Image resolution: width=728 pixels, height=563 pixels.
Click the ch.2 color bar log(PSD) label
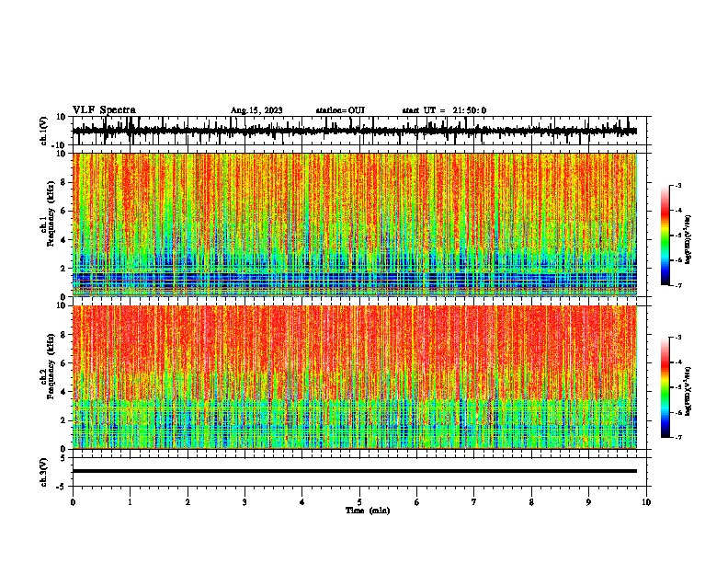pos(688,392)
